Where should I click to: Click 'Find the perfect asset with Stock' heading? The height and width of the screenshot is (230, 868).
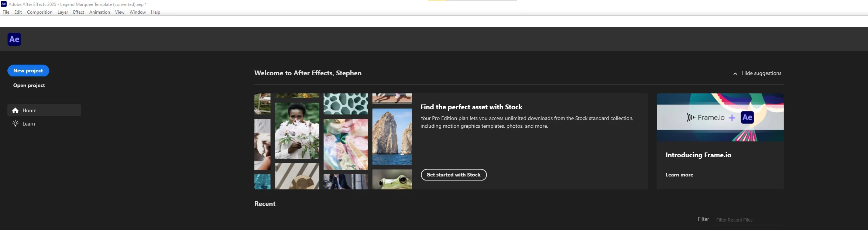[471, 107]
